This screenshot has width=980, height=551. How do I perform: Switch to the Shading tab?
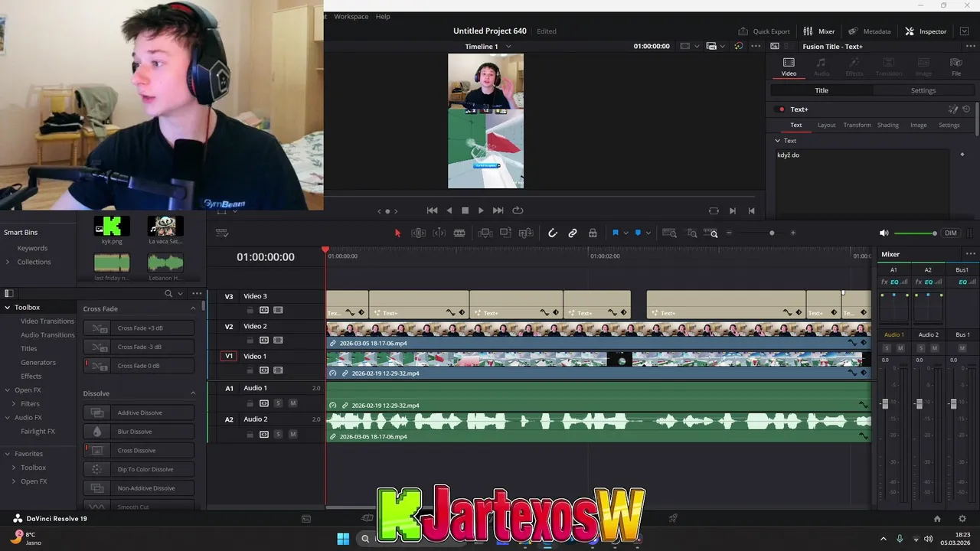pyautogui.click(x=888, y=125)
